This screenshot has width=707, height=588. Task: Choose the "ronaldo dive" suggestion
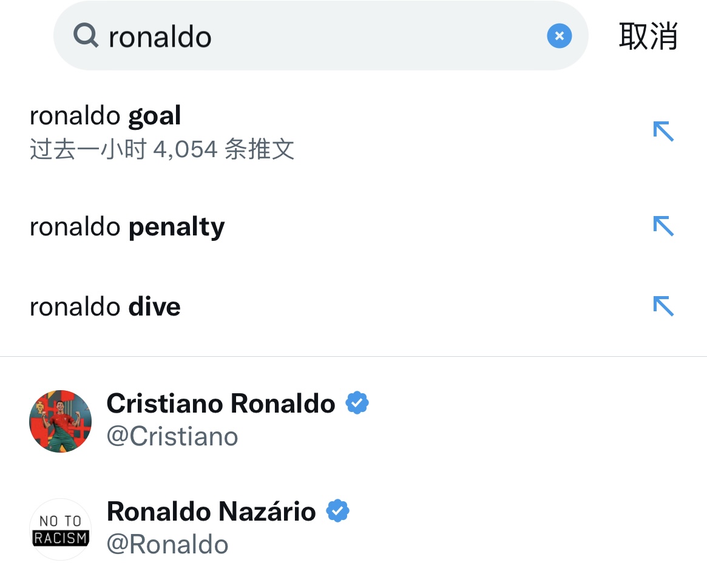(106, 306)
